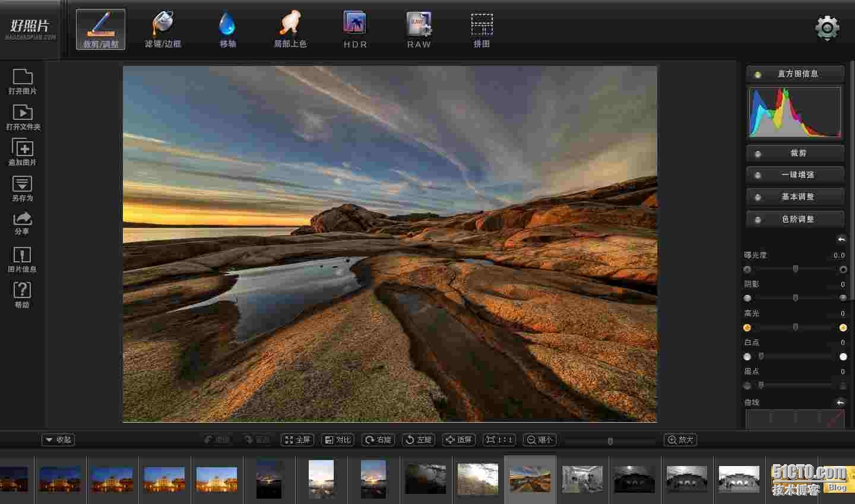Viewport: 855px width, 504px height.
Task: Collapse the 直方图信息 histogram section
Action: (x=795, y=74)
